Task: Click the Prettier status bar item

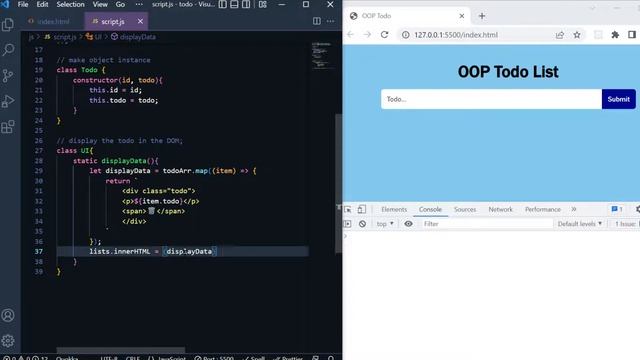Action: coord(288,358)
